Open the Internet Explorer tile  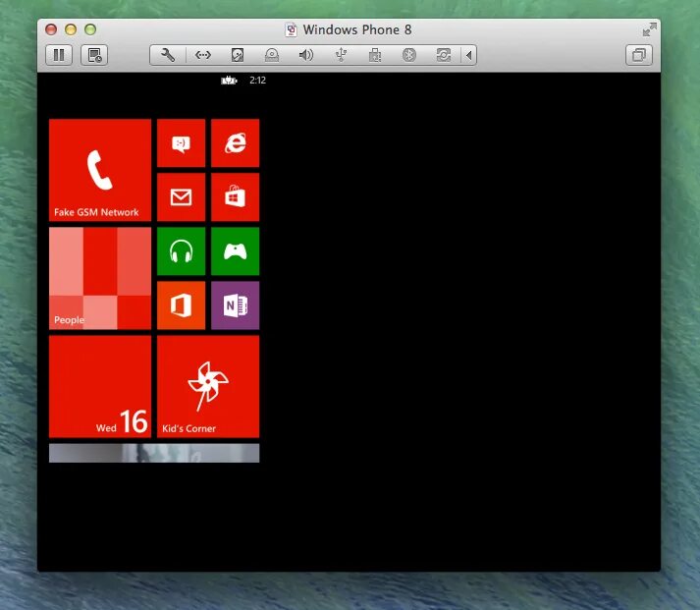236,142
